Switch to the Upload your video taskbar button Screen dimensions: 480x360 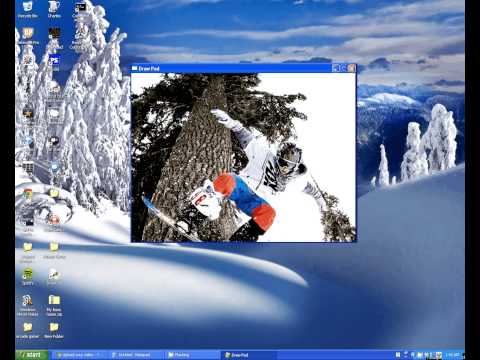[x=80, y=355]
